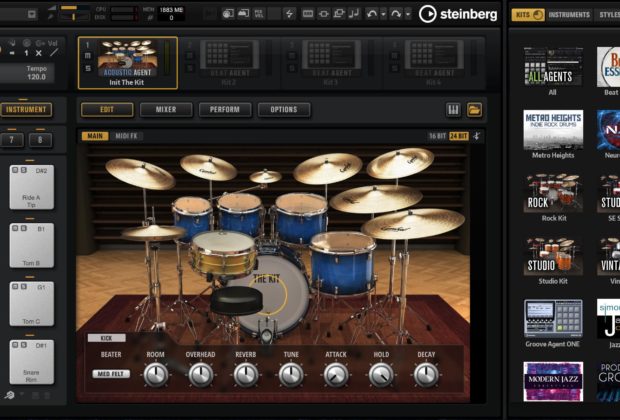The image size is (620, 420).
Task: Open the folder browser icon next to piano icon
Action: 474,110
